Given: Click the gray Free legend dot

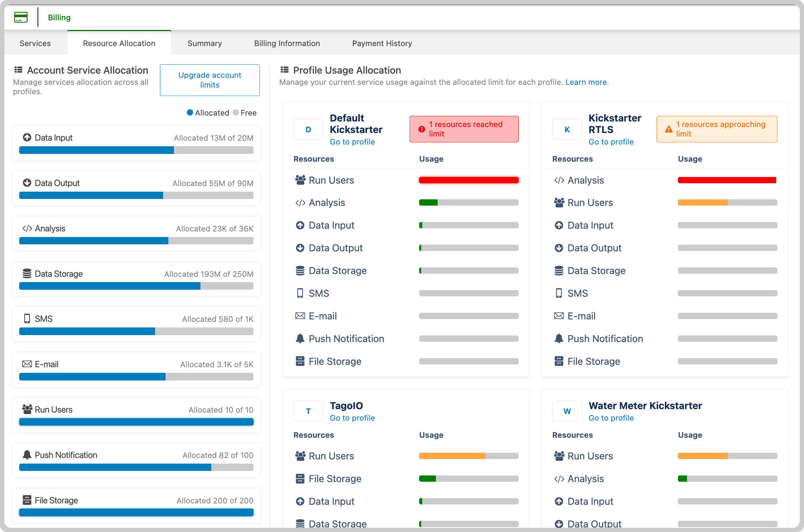Looking at the screenshot, I should 236,112.
